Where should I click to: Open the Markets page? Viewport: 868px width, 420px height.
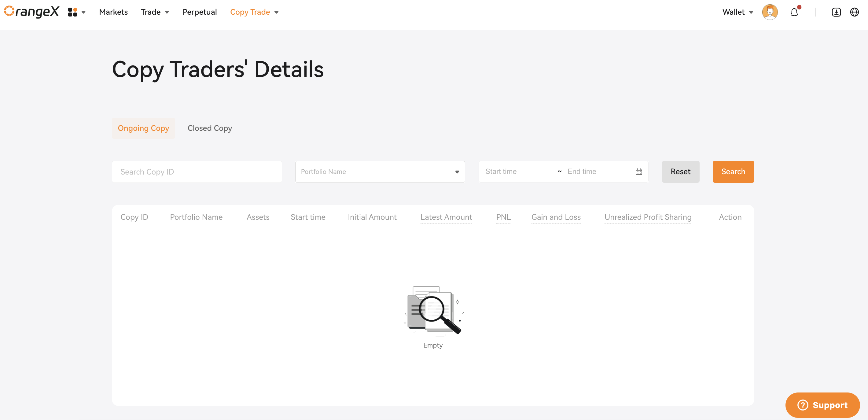[x=113, y=12]
